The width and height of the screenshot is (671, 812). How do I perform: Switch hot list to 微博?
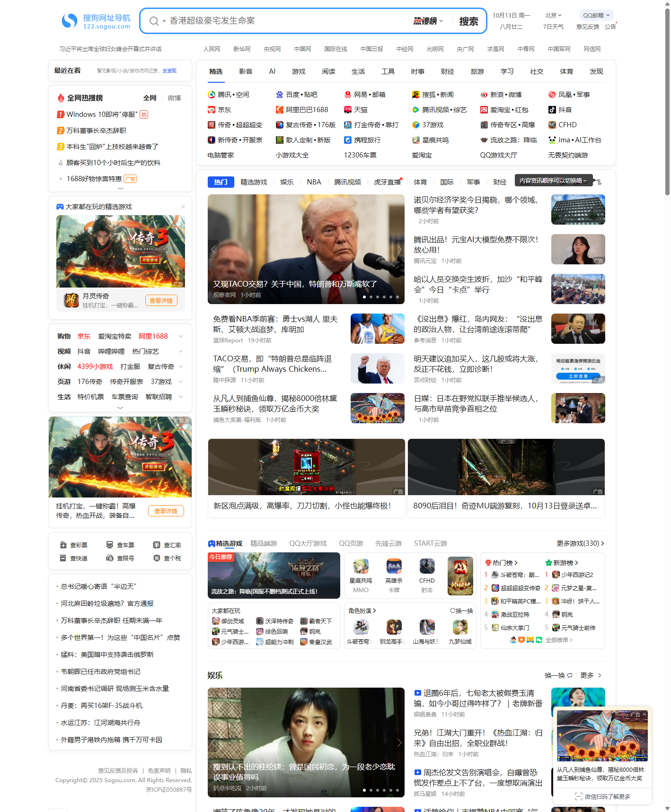point(174,98)
